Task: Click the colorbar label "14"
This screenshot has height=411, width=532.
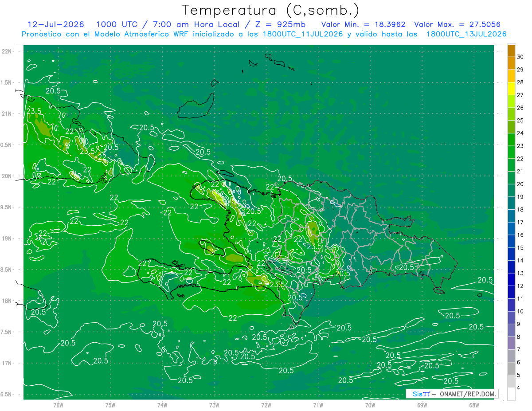Action: pos(520,261)
